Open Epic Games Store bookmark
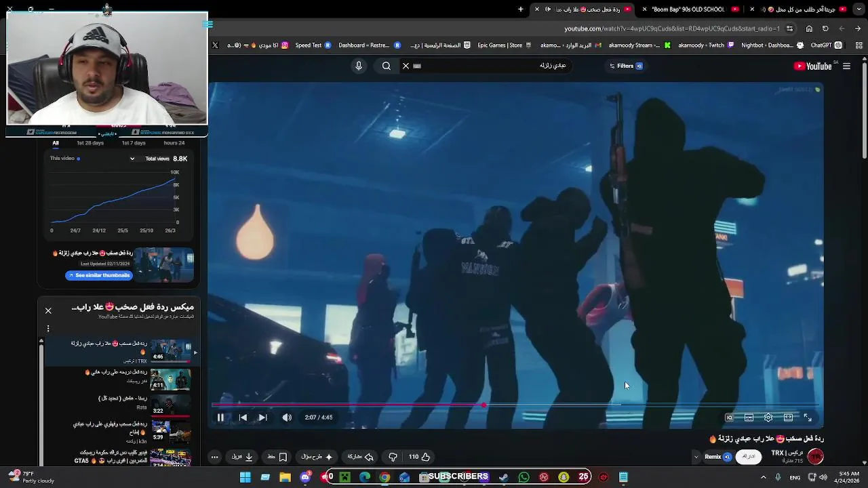The height and width of the screenshot is (488, 868). (505, 45)
